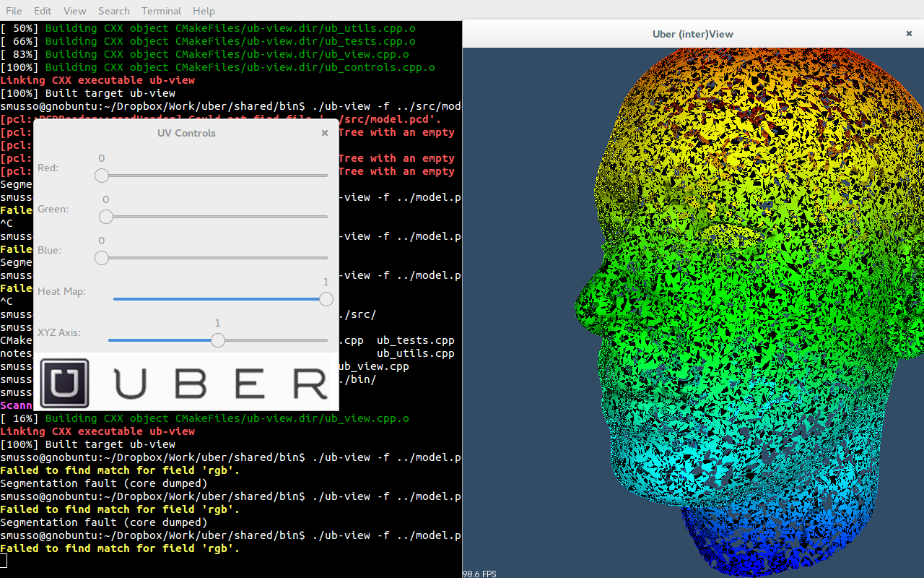Open the Help menu
The image size is (924, 578).
(204, 11)
